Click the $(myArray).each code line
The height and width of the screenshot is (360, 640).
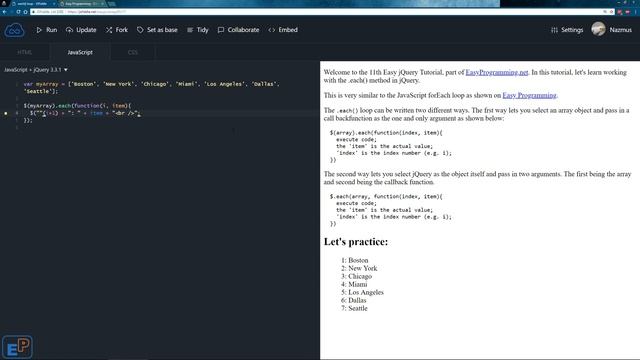(x=78, y=106)
